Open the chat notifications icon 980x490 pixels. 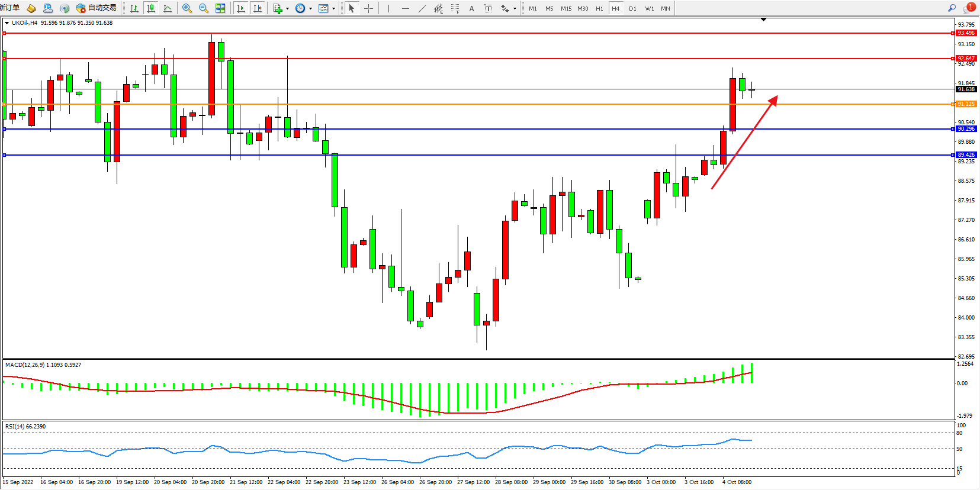tap(969, 8)
